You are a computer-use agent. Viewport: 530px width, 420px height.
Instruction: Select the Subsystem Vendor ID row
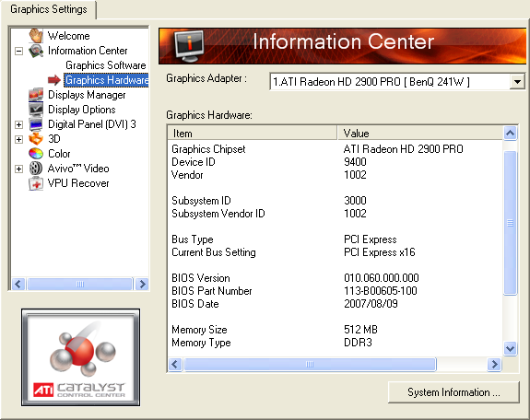pyautogui.click(x=335, y=213)
